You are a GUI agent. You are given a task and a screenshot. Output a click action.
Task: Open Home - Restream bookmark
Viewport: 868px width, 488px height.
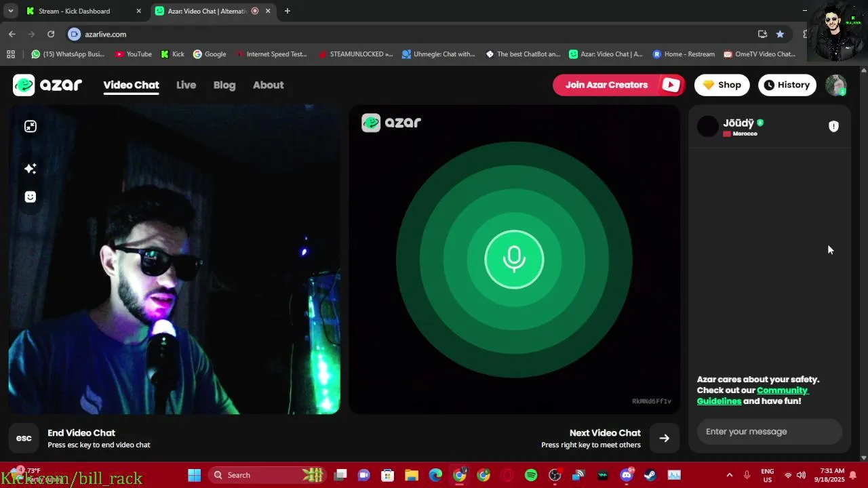click(684, 54)
